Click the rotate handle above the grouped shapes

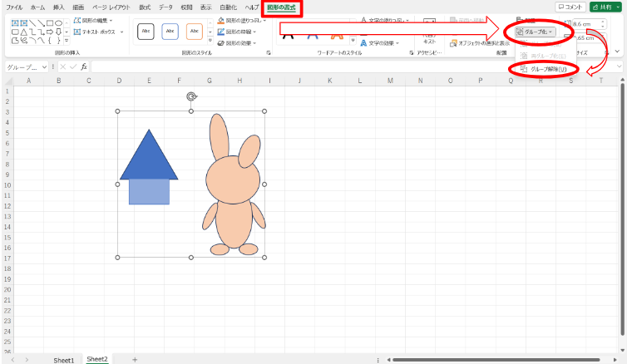(x=191, y=96)
